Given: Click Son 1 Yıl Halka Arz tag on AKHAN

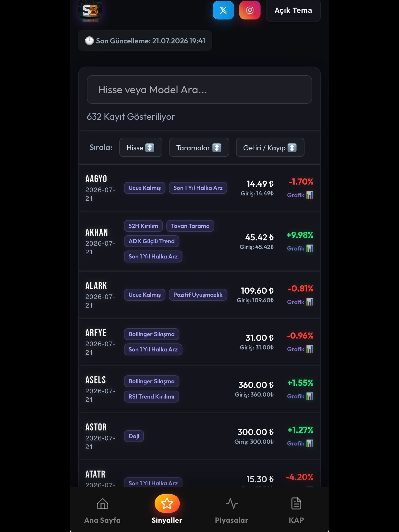Looking at the screenshot, I should tap(153, 256).
